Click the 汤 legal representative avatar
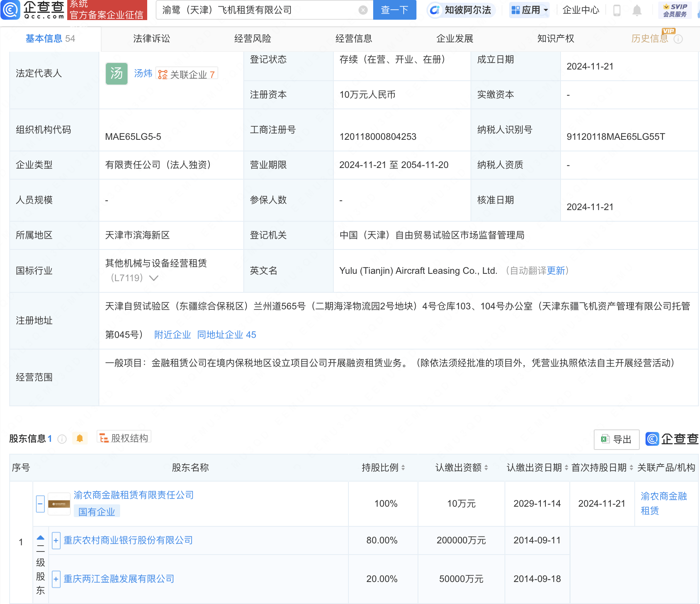700x604 pixels. pyautogui.click(x=117, y=73)
